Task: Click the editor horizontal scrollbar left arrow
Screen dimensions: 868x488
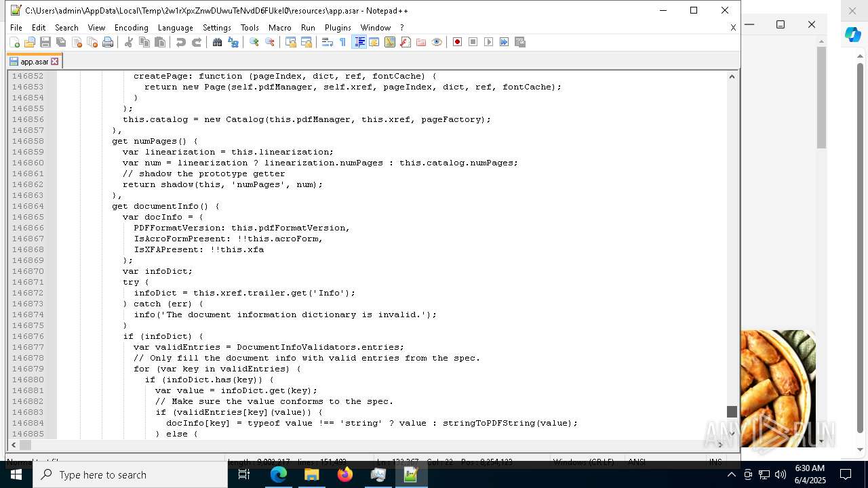Action: (14, 445)
